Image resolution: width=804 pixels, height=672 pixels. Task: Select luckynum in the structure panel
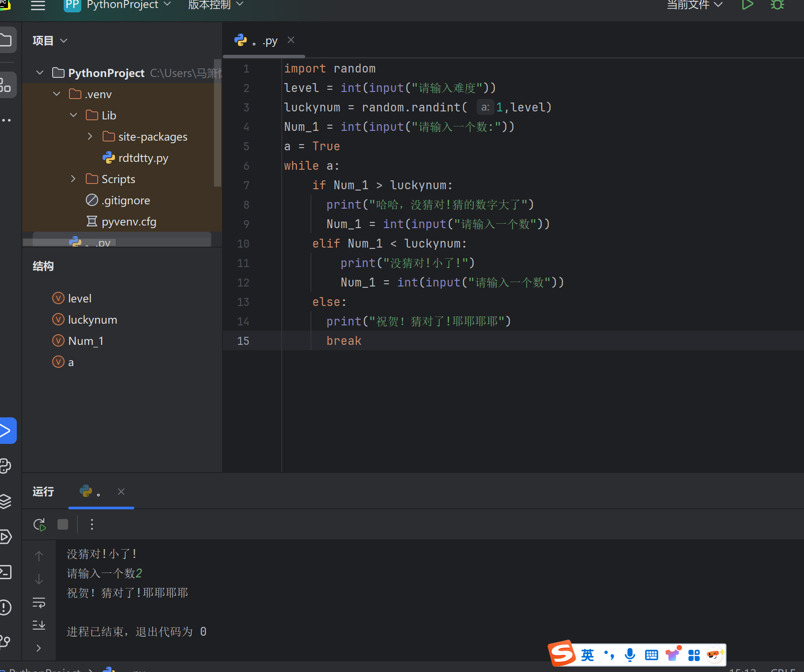pos(92,320)
